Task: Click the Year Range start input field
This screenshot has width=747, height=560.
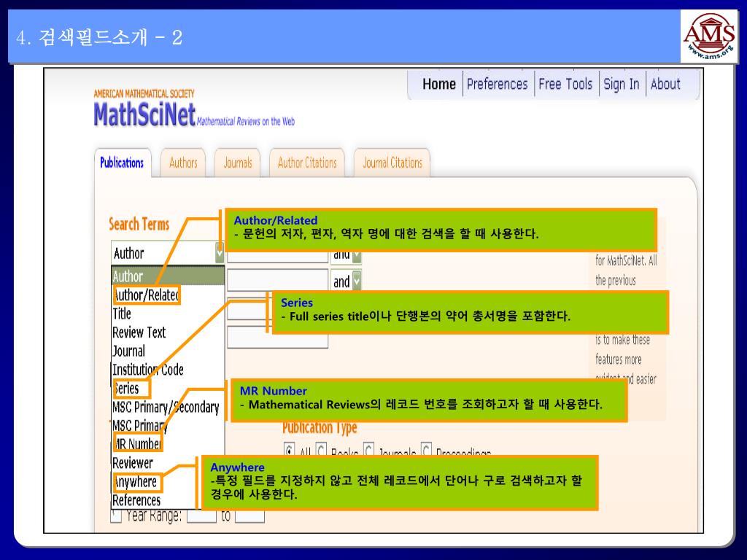Action: 201,516
